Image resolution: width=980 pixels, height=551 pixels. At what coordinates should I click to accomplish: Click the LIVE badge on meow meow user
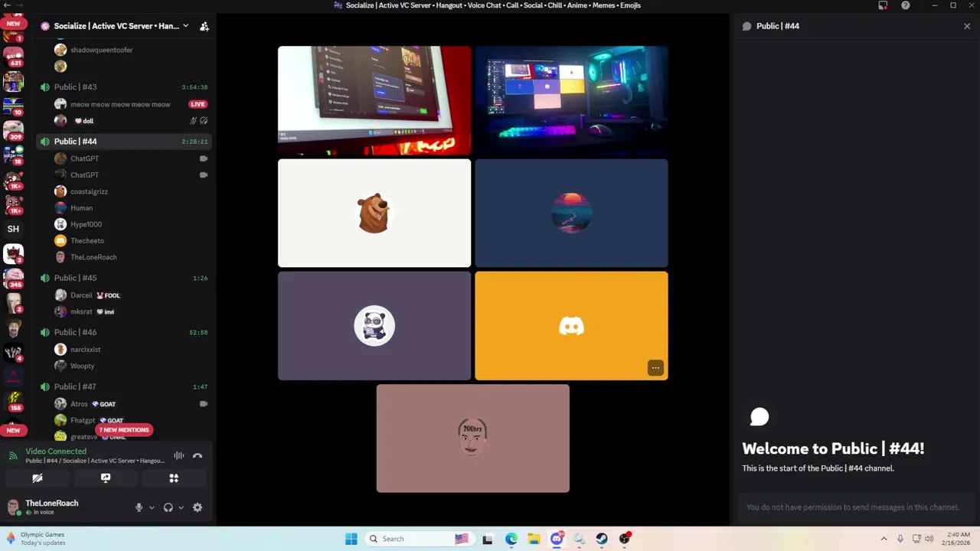[x=198, y=104]
